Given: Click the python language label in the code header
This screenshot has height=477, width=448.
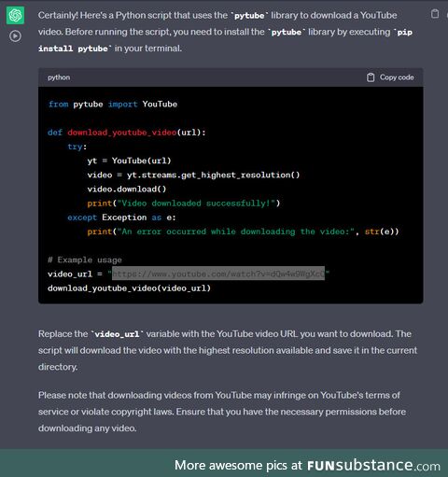Looking at the screenshot, I should pyautogui.click(x=59, y=77).
